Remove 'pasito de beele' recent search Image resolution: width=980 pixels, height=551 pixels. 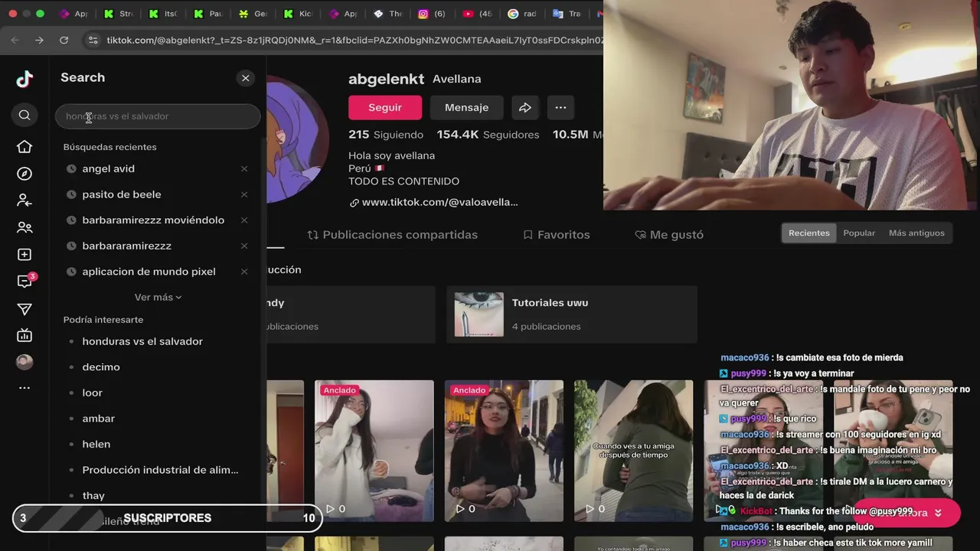244,194
